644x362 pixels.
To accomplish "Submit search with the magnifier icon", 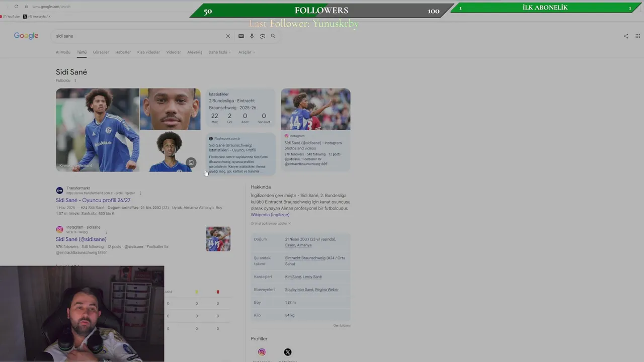I will tap(273, 36).
